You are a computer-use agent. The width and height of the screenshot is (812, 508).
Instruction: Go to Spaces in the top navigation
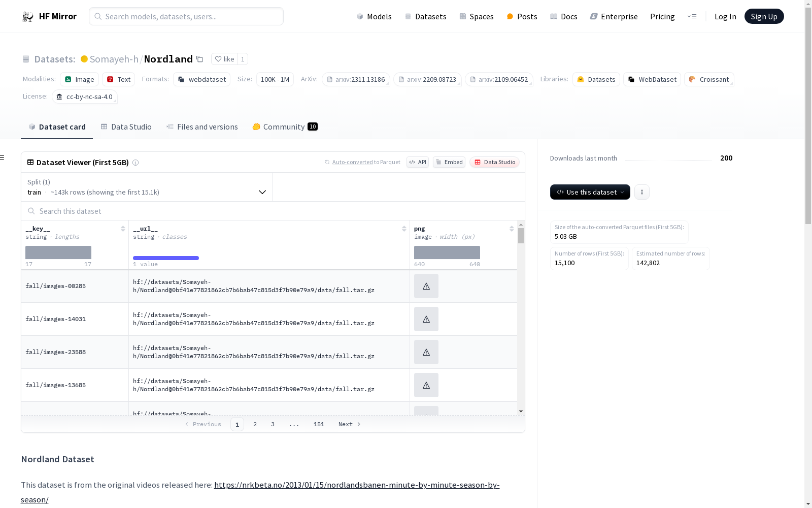477,17
